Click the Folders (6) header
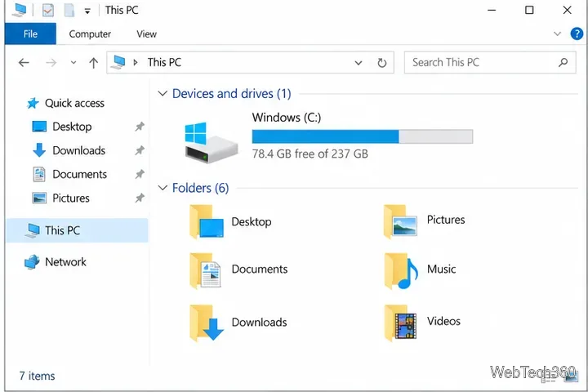The image size is (588, 392). 200,188
